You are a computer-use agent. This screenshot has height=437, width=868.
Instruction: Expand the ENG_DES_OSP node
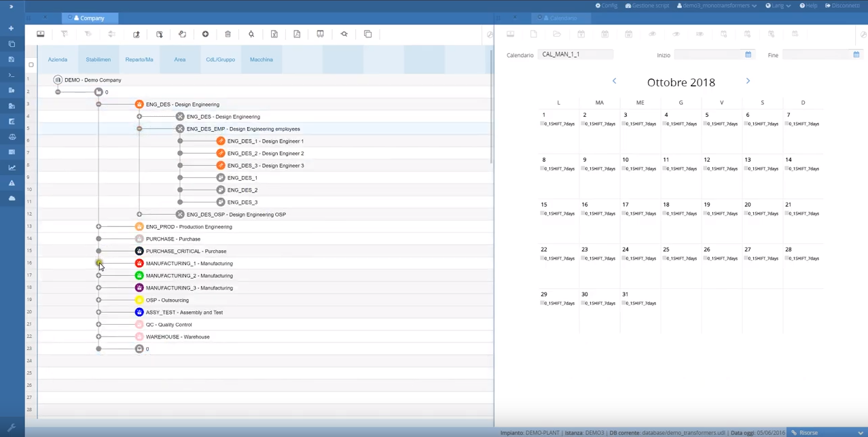click(x=139, y=215)
